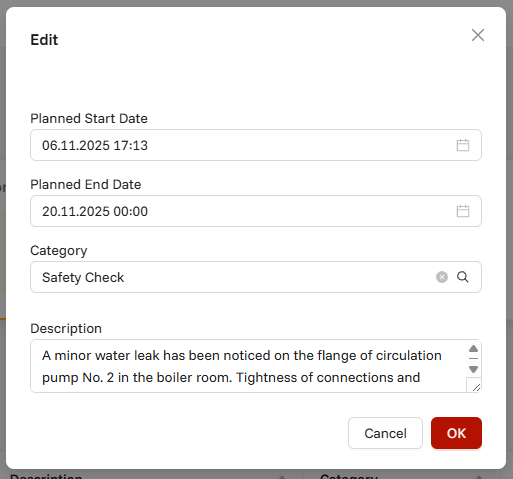Click the scrollbar thumb in Description box
This screenshot has width=513, height=479.
click(x=473, y=359)
